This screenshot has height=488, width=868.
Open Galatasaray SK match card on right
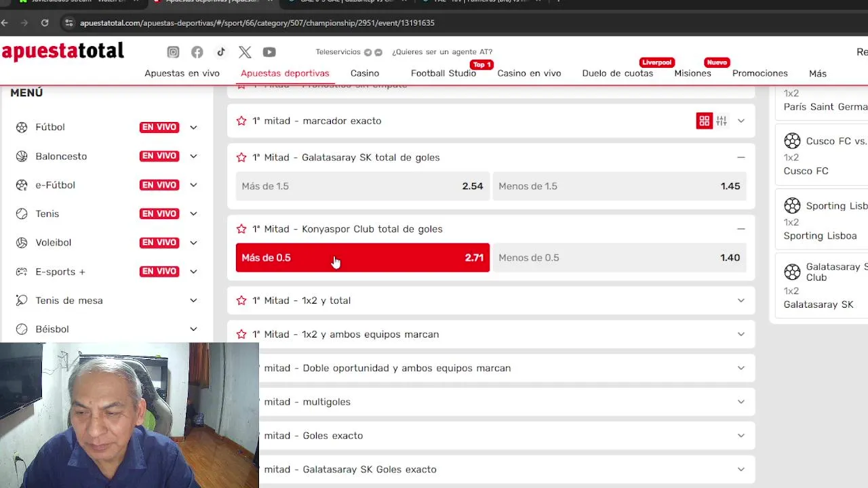click(x=823, y=285)
